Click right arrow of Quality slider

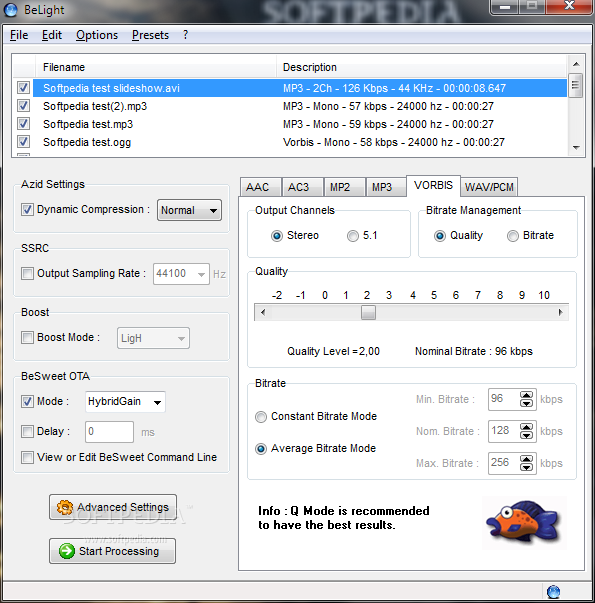(560, 312)
